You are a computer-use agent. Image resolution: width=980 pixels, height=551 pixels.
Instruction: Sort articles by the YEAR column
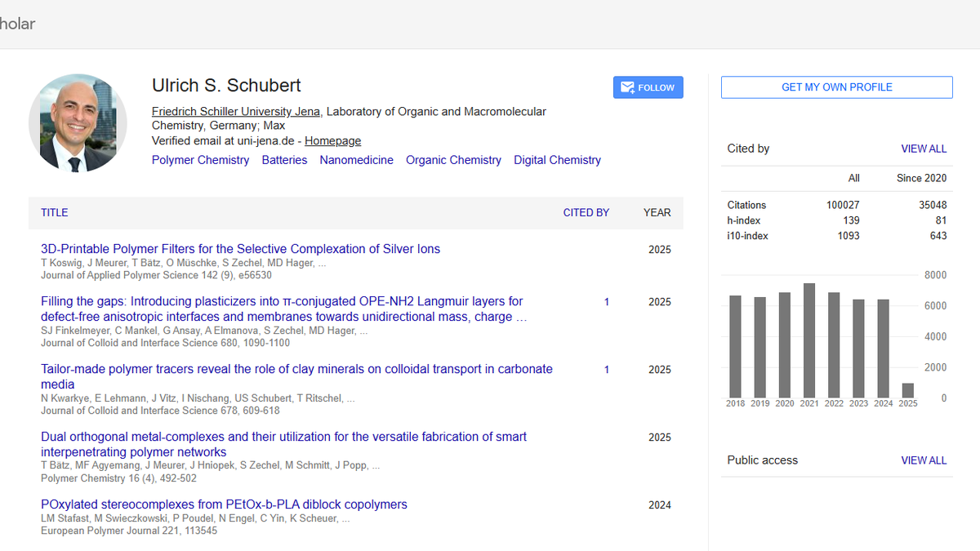(x=657, y=212)
